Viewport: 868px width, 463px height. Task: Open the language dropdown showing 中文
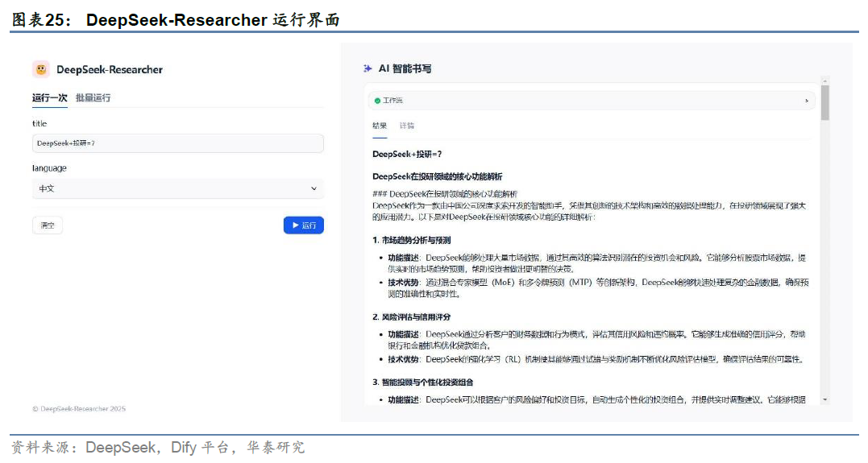click(177, 188)
